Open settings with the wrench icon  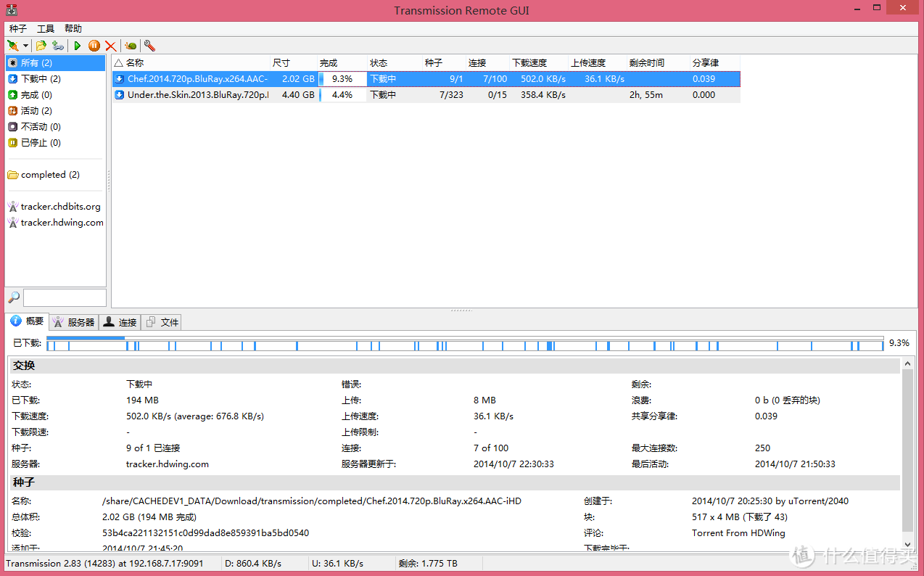click(149, 46)
